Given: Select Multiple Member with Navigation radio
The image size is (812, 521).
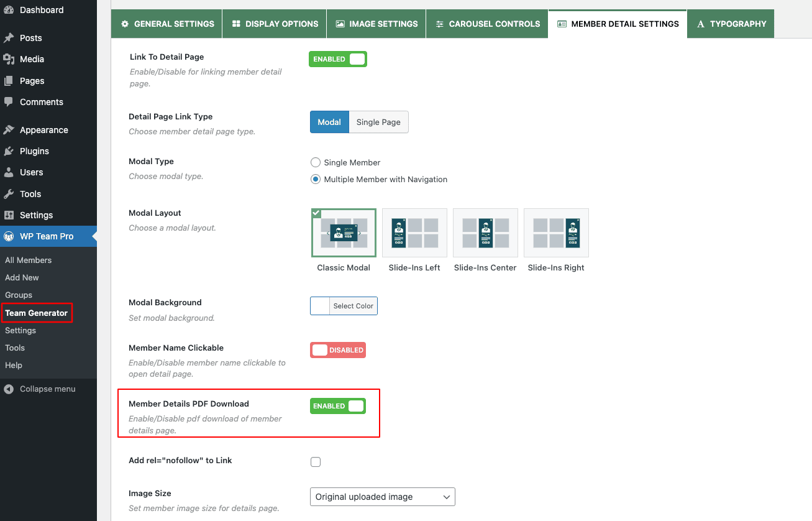Looking at the screenshot, I should click(316, 179).
